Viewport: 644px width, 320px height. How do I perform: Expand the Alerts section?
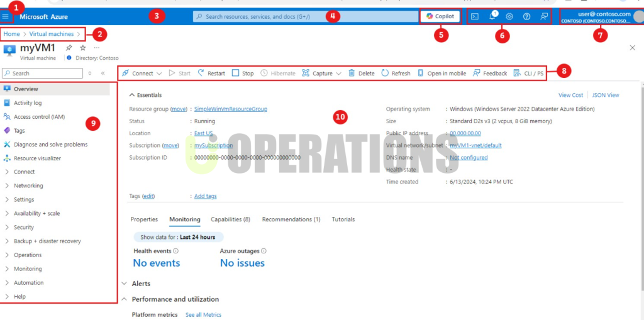(x=136, y=284)
